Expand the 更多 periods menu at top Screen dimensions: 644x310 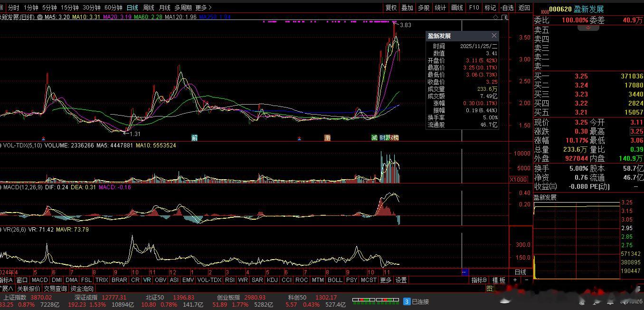[x=203, y=8]
